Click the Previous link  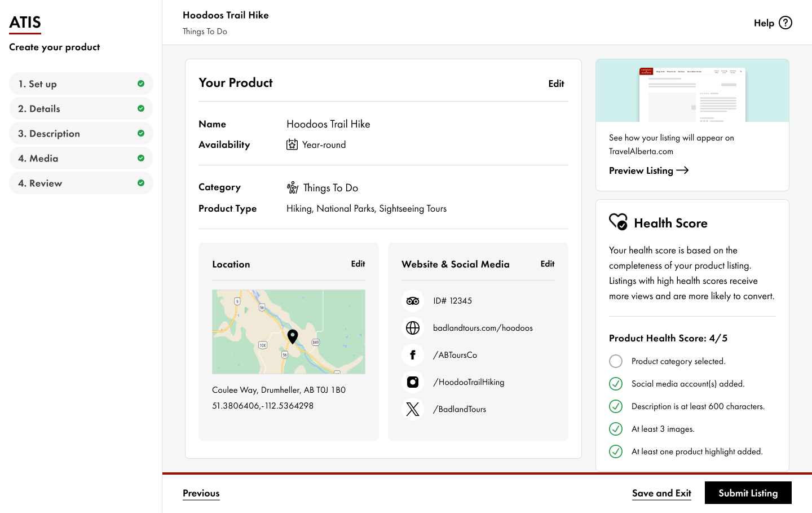201,493
